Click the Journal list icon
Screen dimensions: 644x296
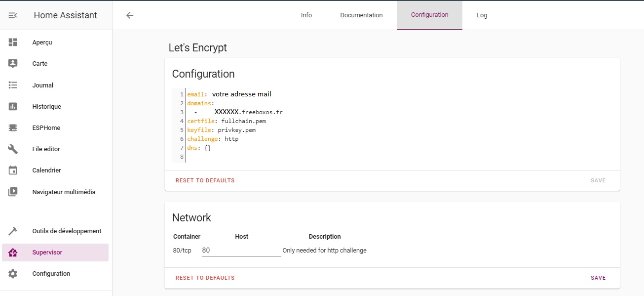[x=13, y=85]
